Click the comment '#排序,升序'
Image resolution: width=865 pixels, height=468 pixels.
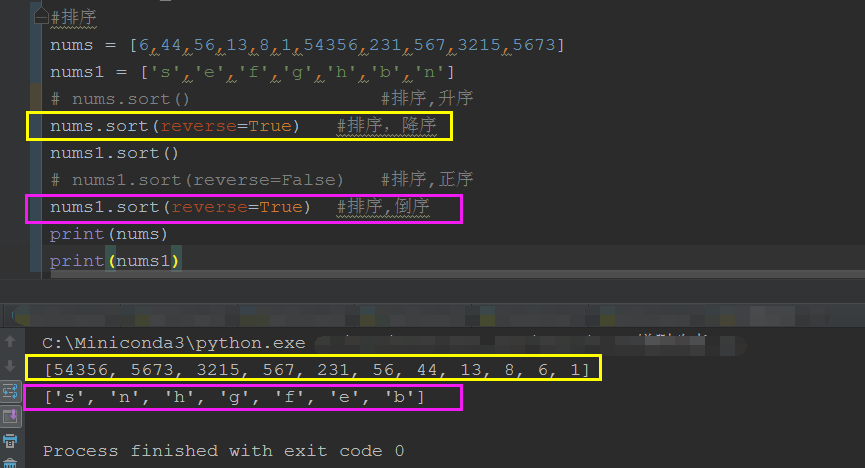coord(427,99)
